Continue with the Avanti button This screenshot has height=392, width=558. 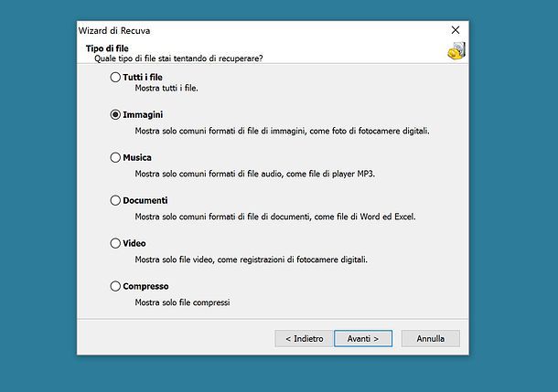click(x=363, y=339)
